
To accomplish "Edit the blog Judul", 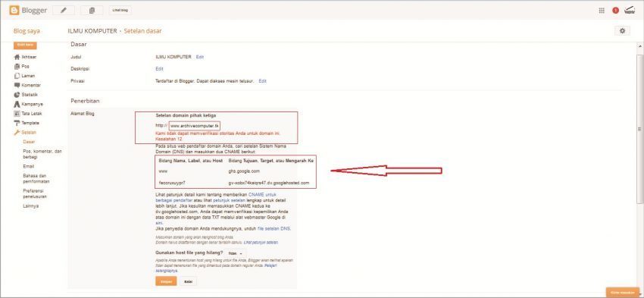I will coord(199,57).
